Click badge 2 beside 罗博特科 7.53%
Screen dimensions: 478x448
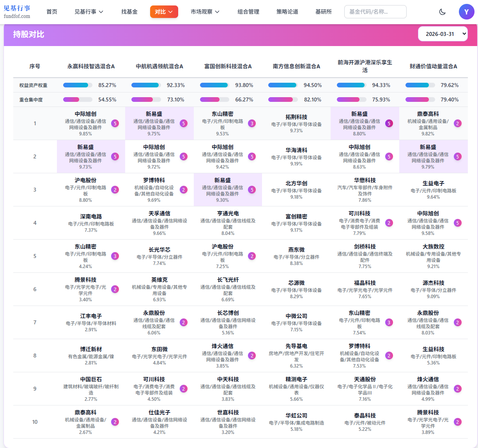point(389,356)
